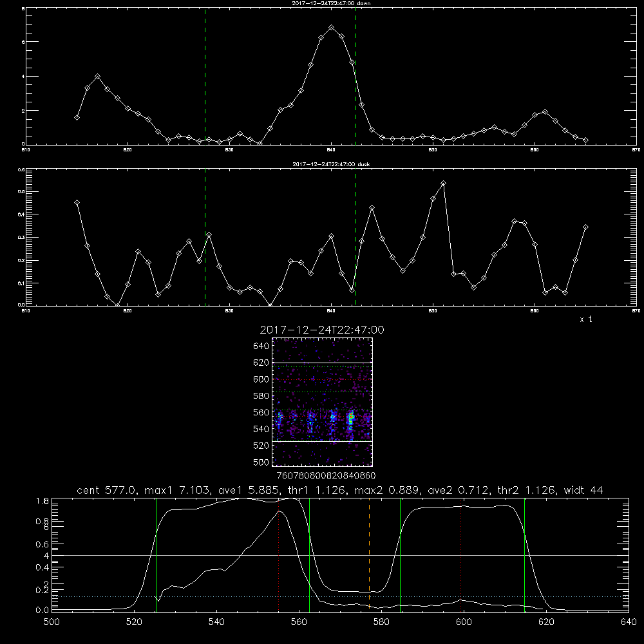
Task: Select the spectrogram image thumbnail
Action: point(323,402)
